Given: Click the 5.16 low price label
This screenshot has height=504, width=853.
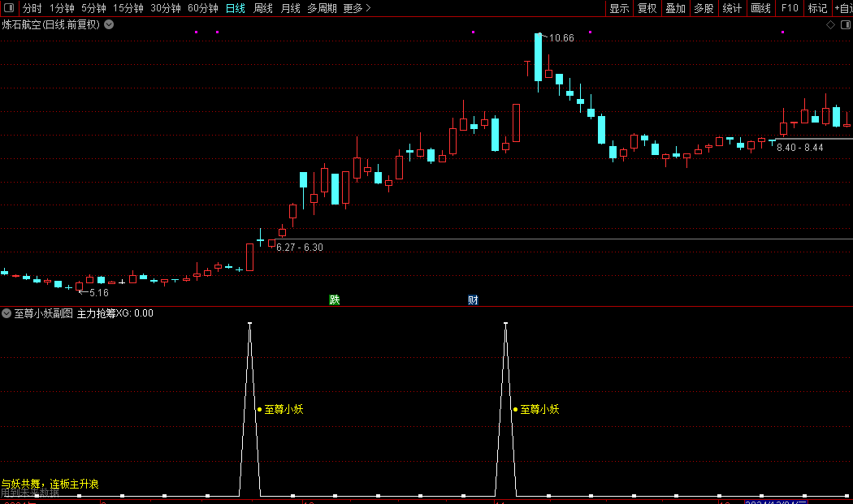Looking at the screenshot, I should click(99, 293).
